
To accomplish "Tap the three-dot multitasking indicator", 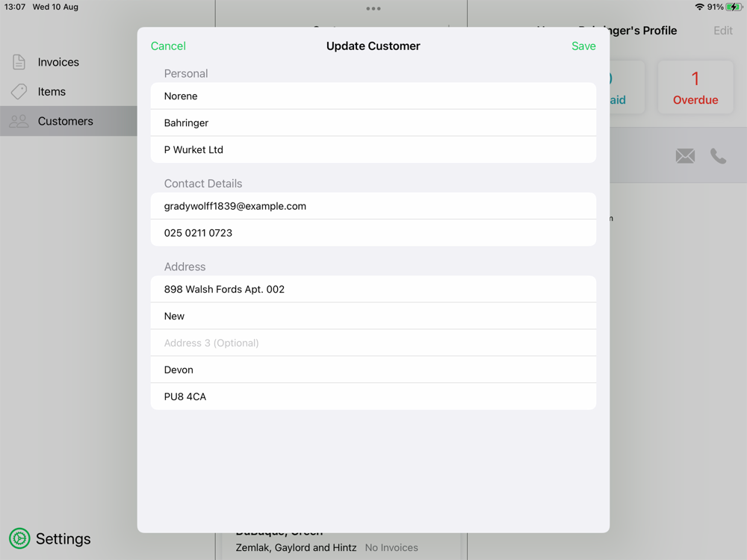I will 373,8.
